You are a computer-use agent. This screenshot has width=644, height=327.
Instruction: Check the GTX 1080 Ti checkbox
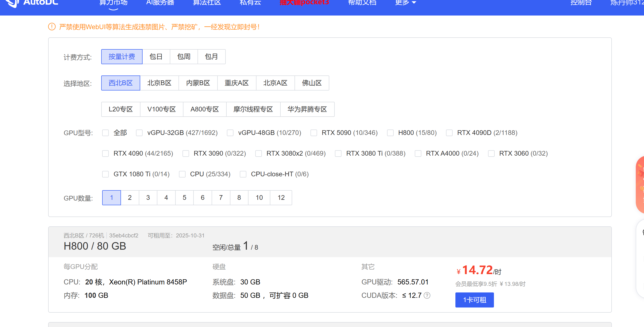coord(105,174)
